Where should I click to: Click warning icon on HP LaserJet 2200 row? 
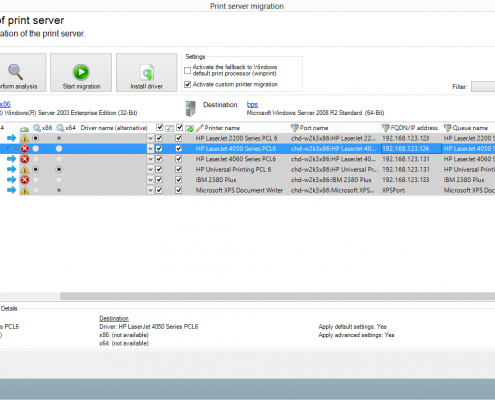25,138
